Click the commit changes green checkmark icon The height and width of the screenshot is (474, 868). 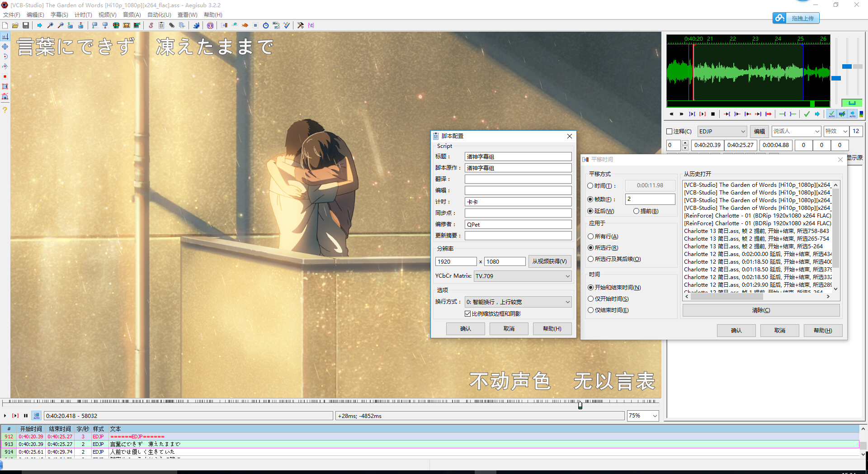click(807, 114)
